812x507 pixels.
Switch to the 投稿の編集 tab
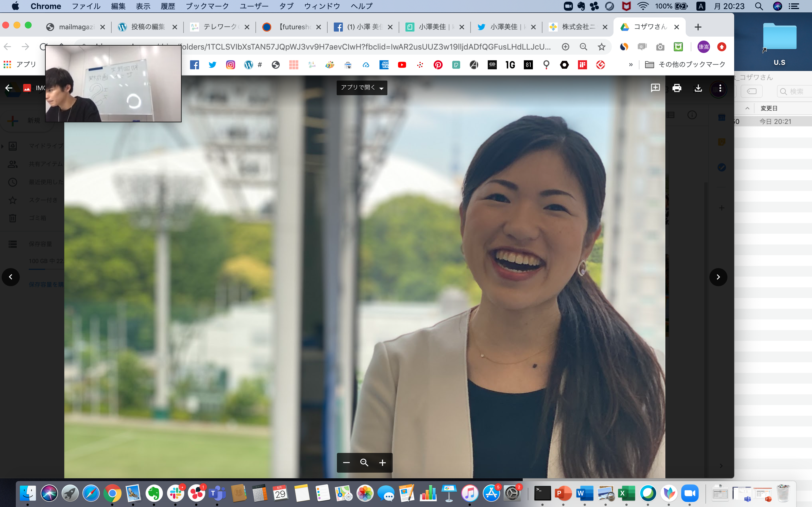(x=148, y=27)
